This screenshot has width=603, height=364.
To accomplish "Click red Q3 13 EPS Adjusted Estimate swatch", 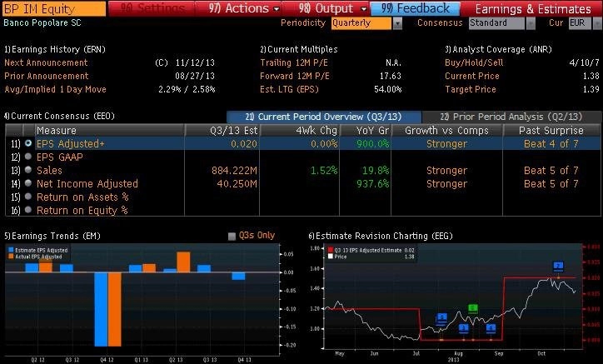I will [x=330, y=250].
